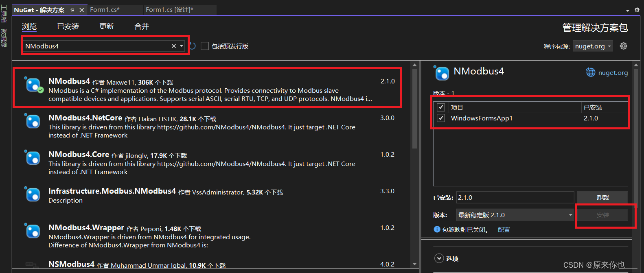Click version 3.0.0 of NModbus4.NetCore
644x273 pixels.
pos(387,118)
